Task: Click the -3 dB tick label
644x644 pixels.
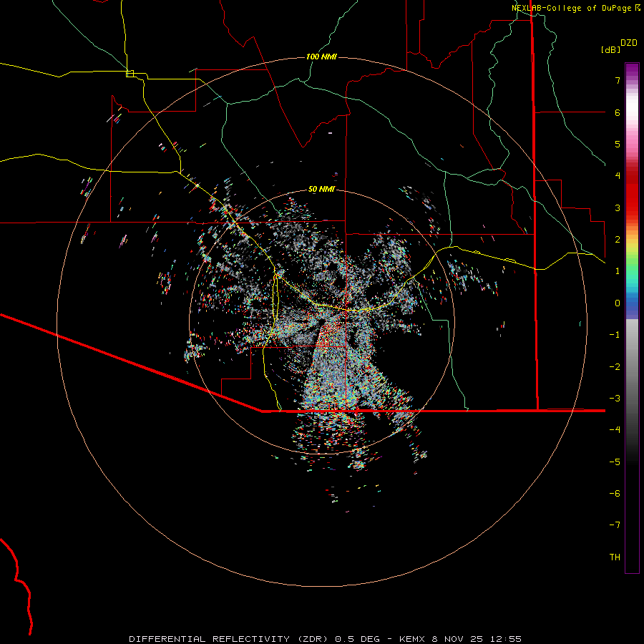Action: [x=615, y=399]
